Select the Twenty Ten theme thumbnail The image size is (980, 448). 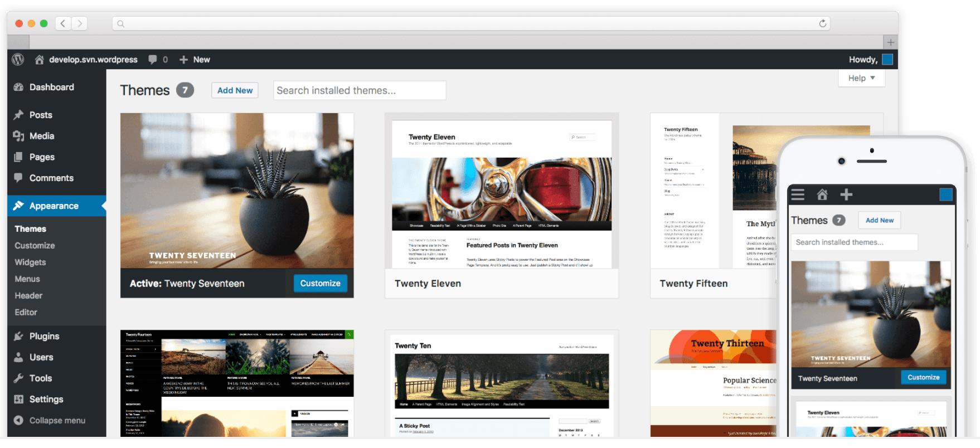[x=502, y=383]
